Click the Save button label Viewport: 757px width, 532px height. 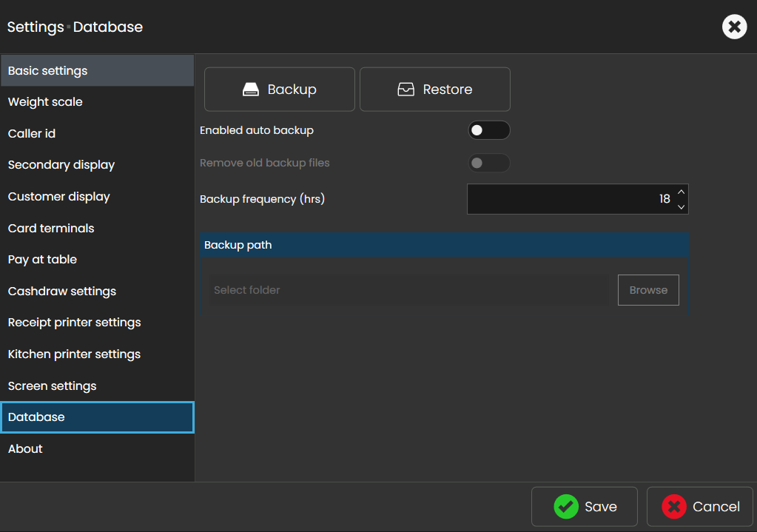point(600,507)
